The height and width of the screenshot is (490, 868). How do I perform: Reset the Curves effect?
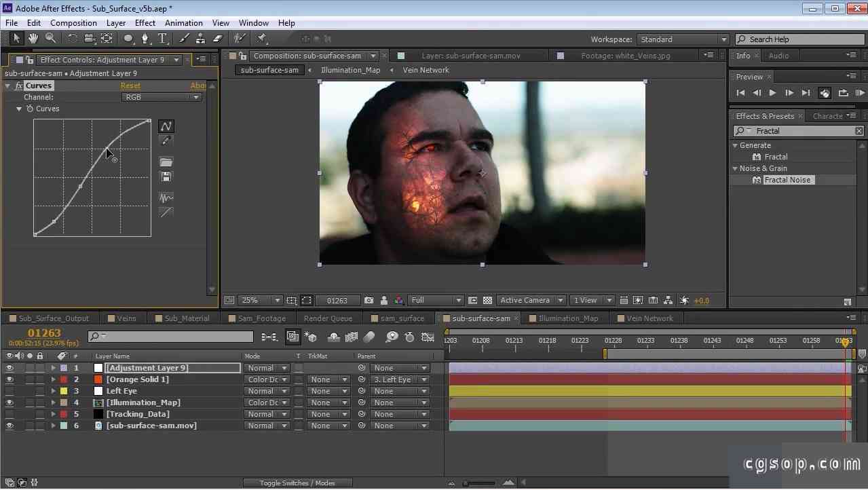pos(130,86)
